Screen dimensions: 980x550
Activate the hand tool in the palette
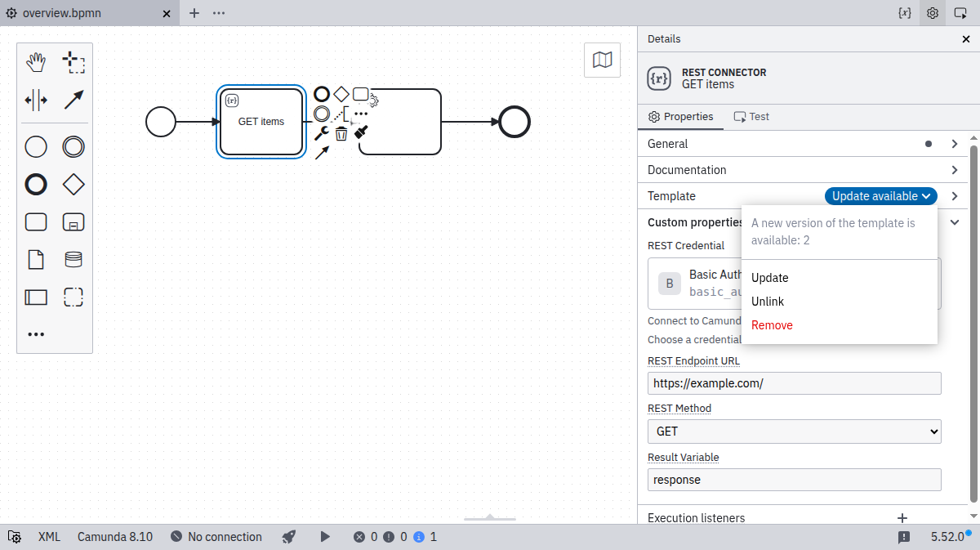[36, 62]
